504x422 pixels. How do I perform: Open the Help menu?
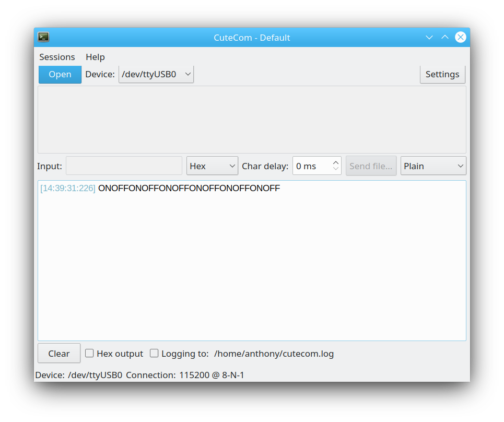pyautogui.click(x=95, y=57)
